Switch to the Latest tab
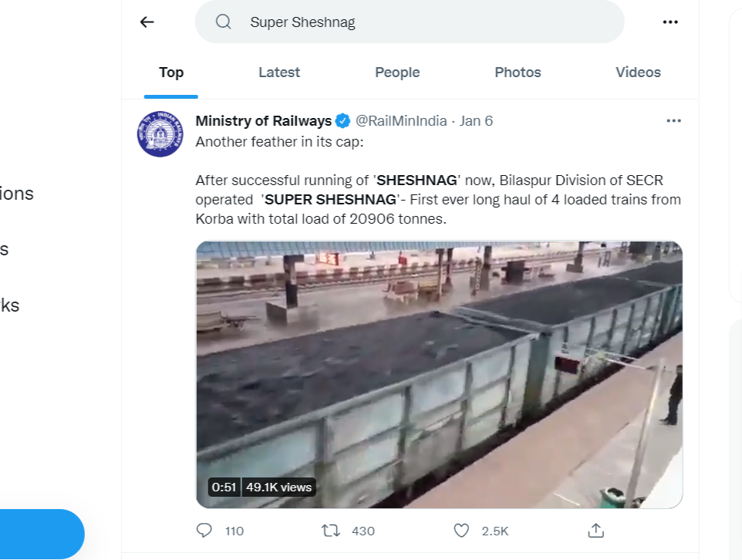 [279, 73]
